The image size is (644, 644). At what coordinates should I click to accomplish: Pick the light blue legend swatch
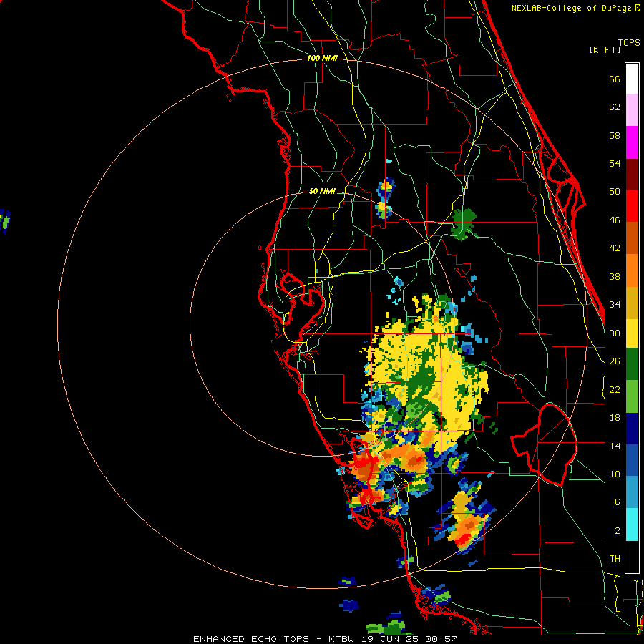point(632,492)
